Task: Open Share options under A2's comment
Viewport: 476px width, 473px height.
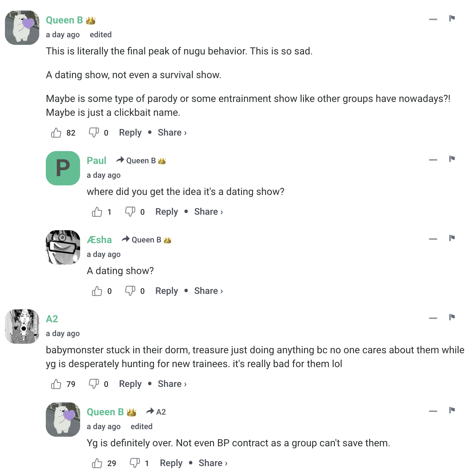Action: tap(172, 384)
